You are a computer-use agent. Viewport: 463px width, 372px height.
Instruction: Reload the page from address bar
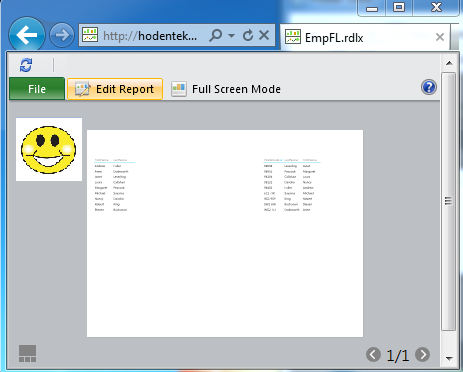coord(248,35)
